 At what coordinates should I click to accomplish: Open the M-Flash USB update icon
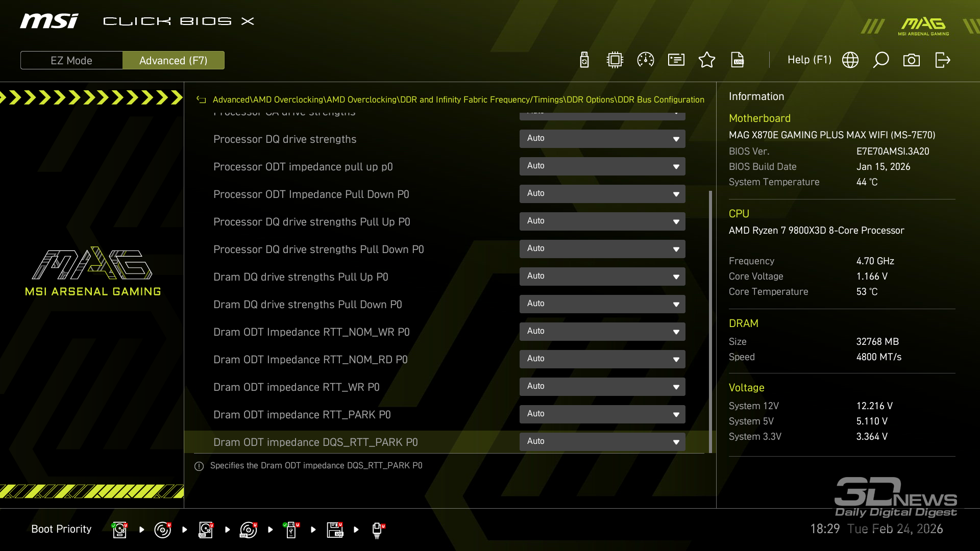click(x=584, y=60)
